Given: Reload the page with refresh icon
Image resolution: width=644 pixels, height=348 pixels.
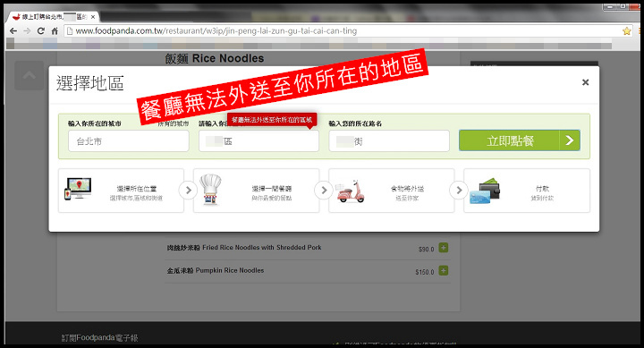Looking at the screenshot, I should [40, 30].
